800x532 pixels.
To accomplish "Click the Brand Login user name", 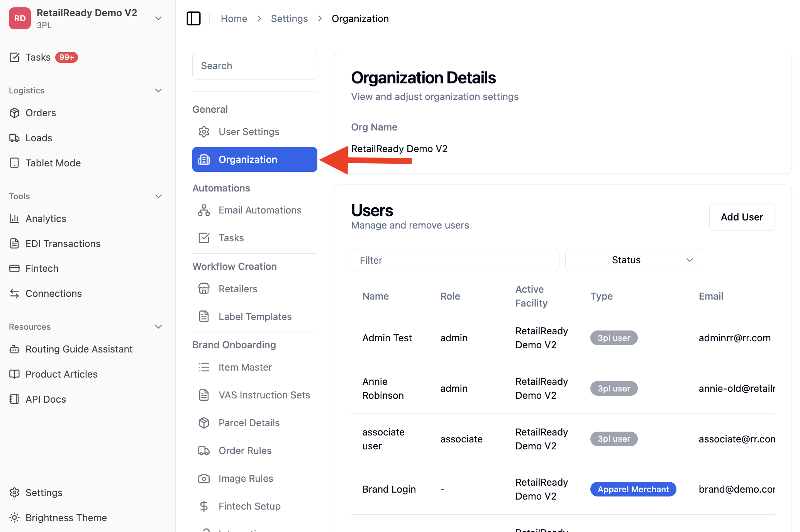I will pyautogui.click(x=389, y=489).
